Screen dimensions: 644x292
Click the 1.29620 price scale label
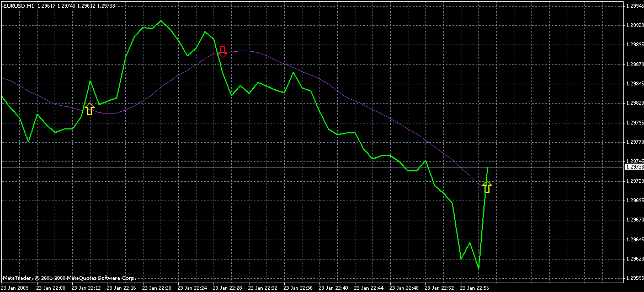(634, 259)
